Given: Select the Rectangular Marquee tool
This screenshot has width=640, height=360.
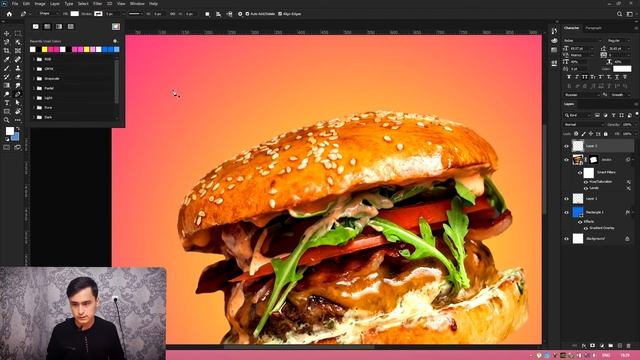Looking at the screenshot, I should point(18,33).
